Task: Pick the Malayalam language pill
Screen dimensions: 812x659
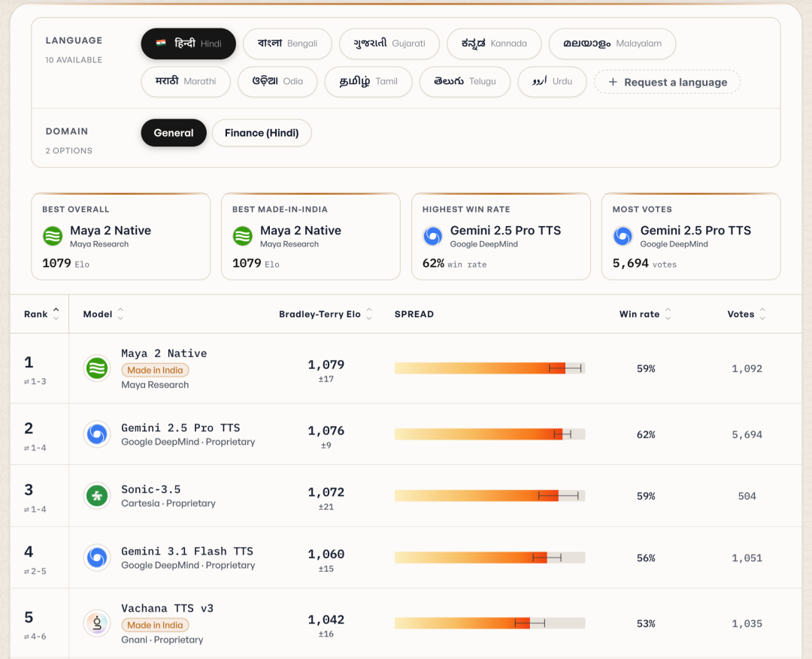Action: [x=612, y=44]
